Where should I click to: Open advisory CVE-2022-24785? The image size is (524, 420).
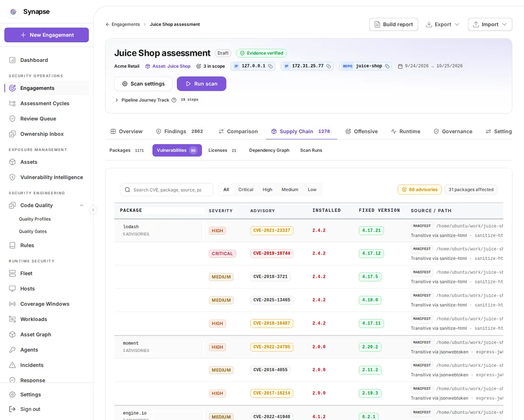(x=272, y=347)
